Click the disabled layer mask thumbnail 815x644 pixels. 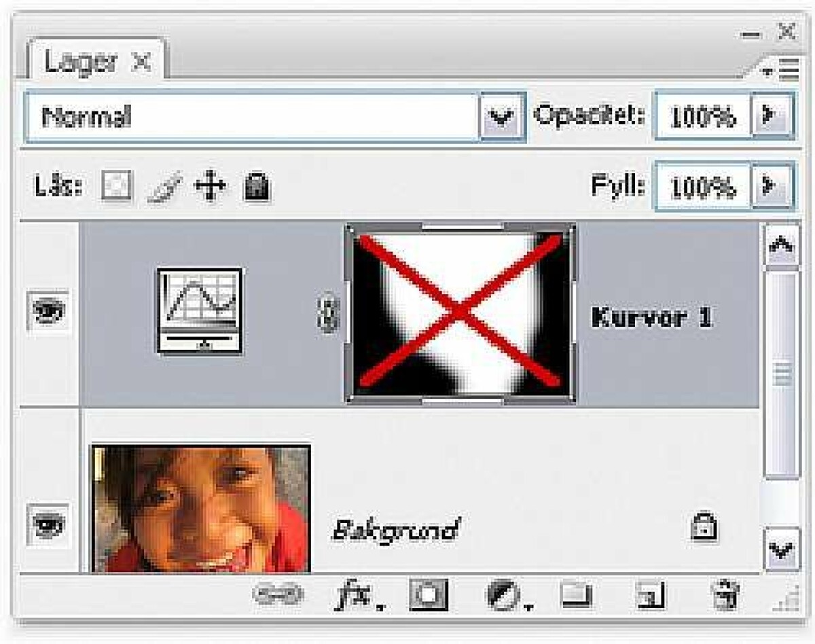tap(460, 313)
